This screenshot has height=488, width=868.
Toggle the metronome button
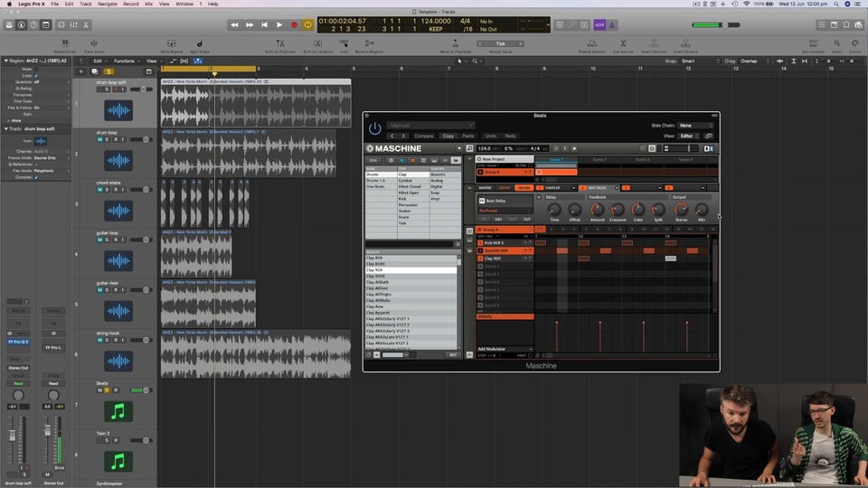pos(612,25)
